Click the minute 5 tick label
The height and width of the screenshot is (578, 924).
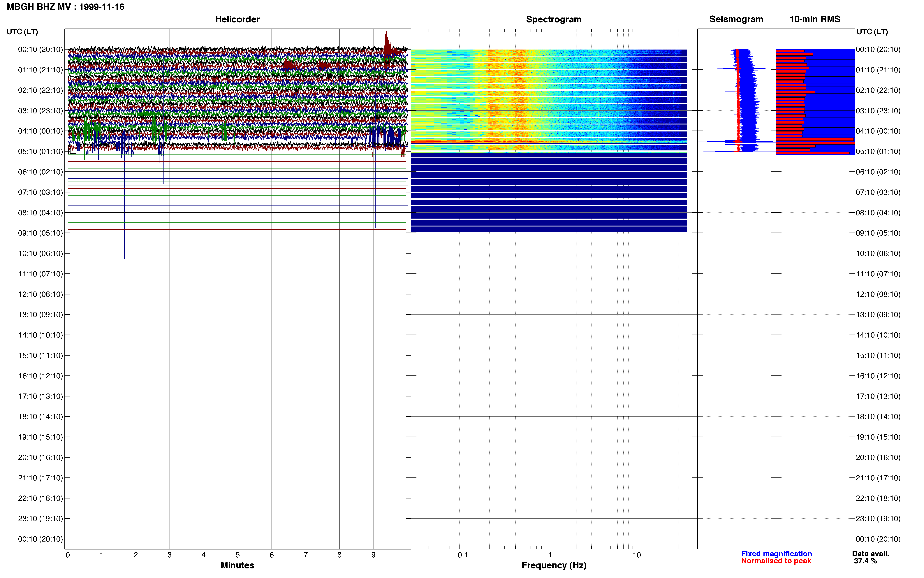pyautogui.click(x=238, y=555)
